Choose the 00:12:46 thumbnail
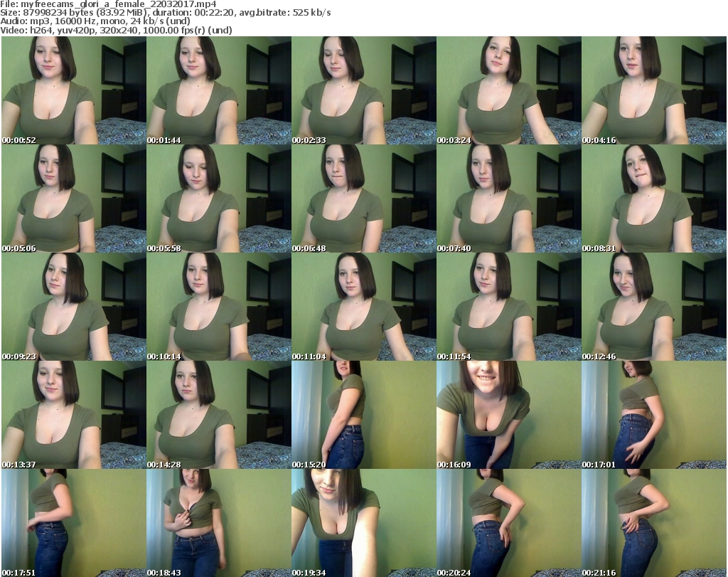 [x=654, y=307]
